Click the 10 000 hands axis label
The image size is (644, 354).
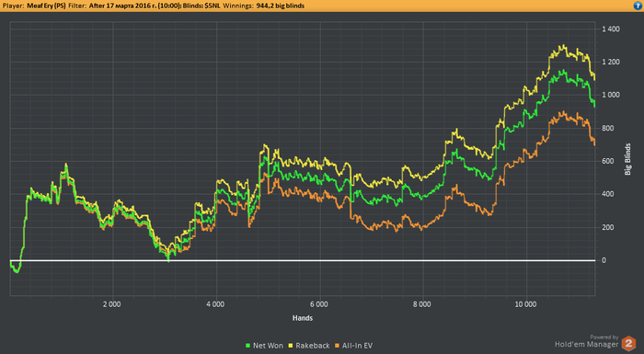tap(525, 304)
